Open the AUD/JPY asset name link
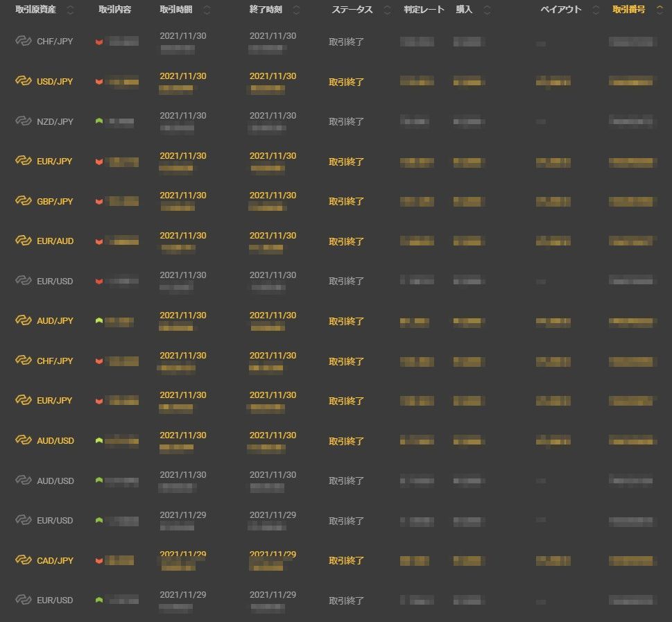This screenshot has width=672, height=622. (55, 321)
